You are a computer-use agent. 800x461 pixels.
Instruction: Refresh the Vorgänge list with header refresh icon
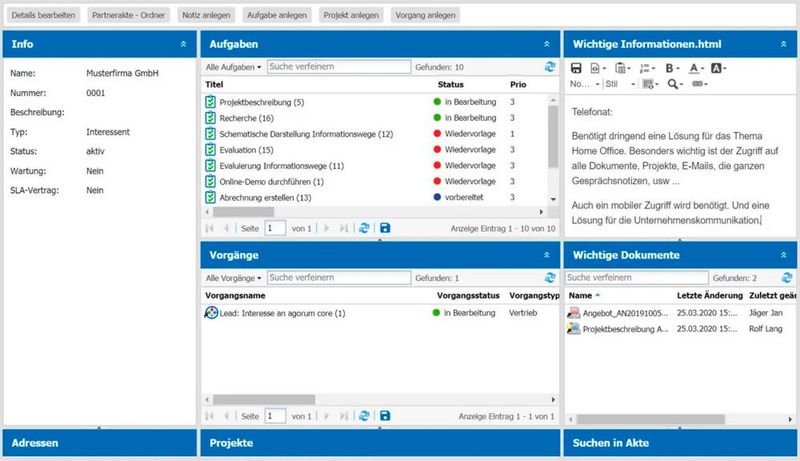tap(549, 277)
